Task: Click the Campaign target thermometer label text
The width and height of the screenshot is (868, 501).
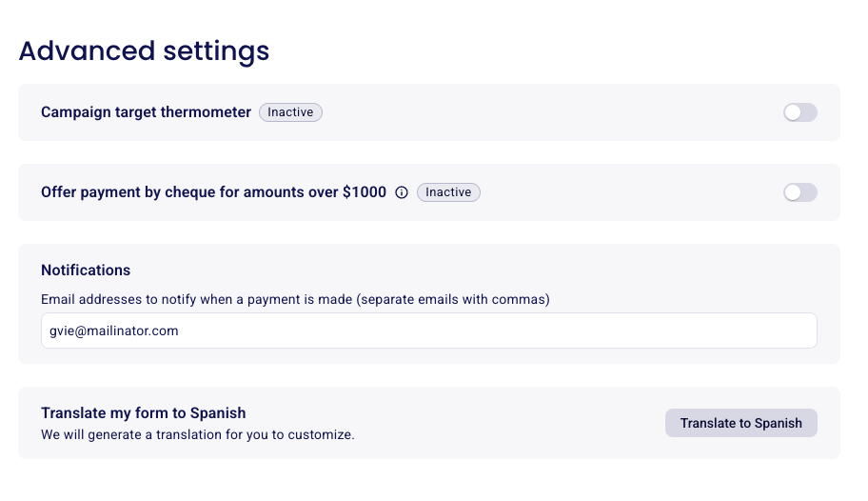Action: tap(147, 112)
